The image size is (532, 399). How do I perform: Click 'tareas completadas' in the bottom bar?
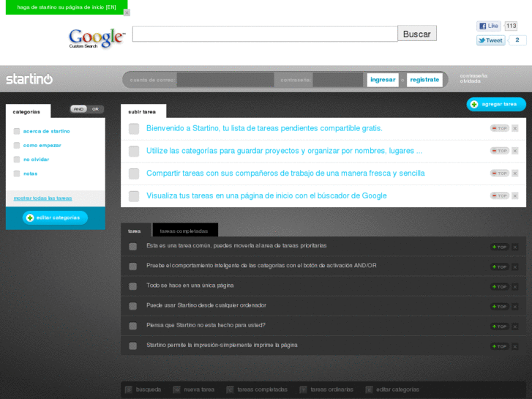click(257, 389)
